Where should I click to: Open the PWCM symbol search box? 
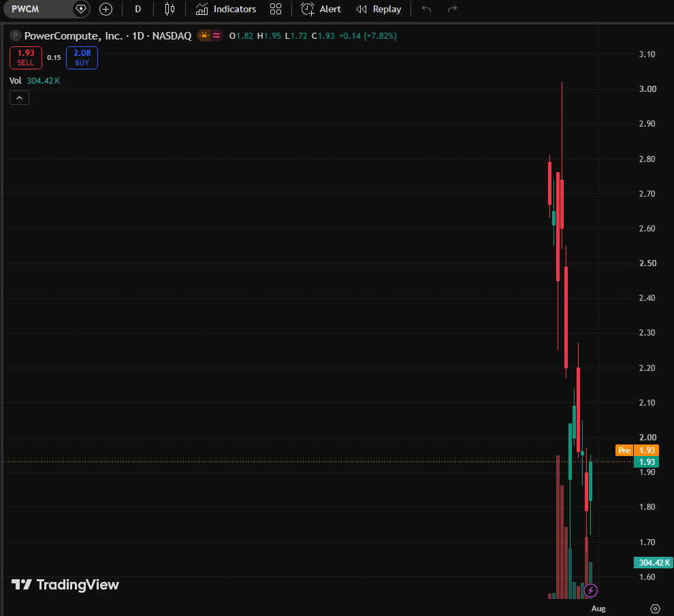pyautogui.click(x=38, y=9)
